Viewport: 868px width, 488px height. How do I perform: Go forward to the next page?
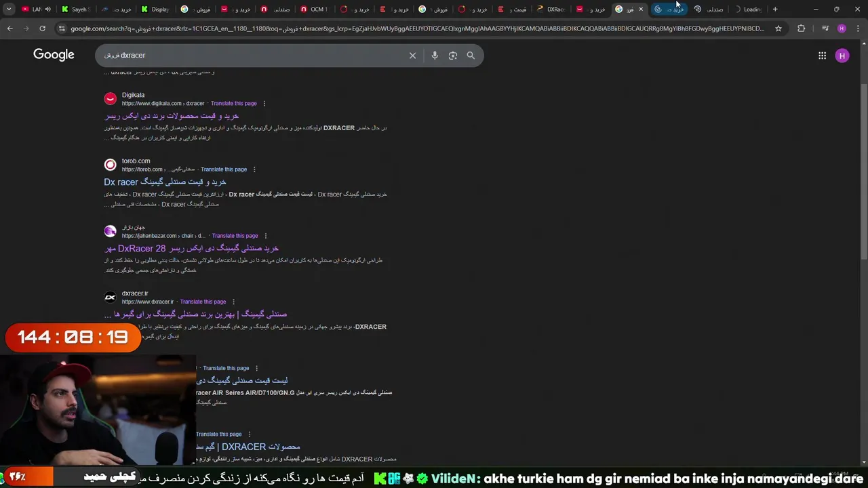[26, 28]
